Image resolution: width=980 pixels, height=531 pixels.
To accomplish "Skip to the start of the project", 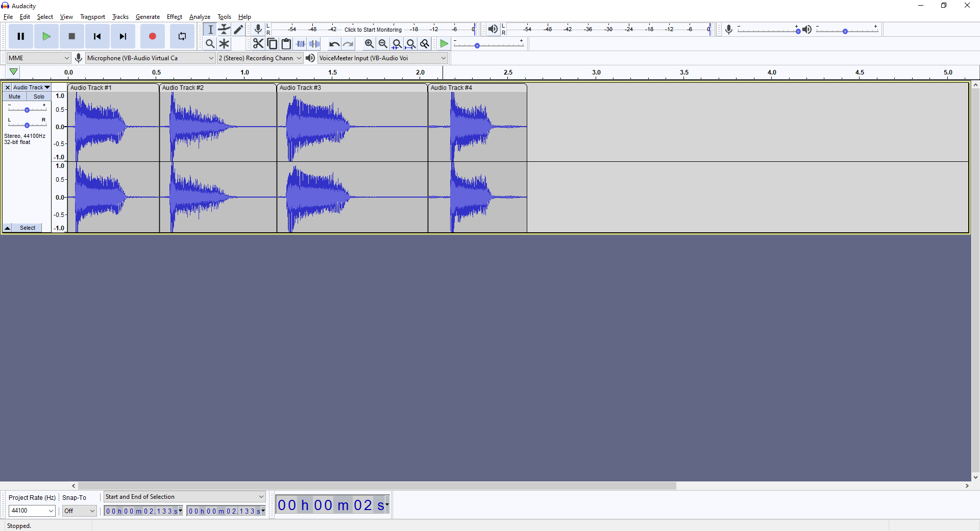I will click(x=97, y=36).
